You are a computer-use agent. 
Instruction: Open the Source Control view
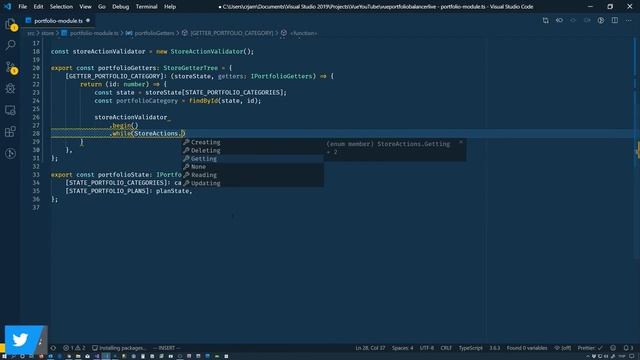coord(11,67)
